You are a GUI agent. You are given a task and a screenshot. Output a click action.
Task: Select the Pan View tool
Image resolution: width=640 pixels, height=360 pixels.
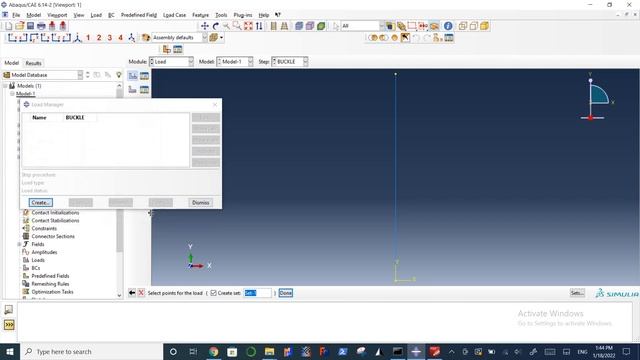[205, 26]
